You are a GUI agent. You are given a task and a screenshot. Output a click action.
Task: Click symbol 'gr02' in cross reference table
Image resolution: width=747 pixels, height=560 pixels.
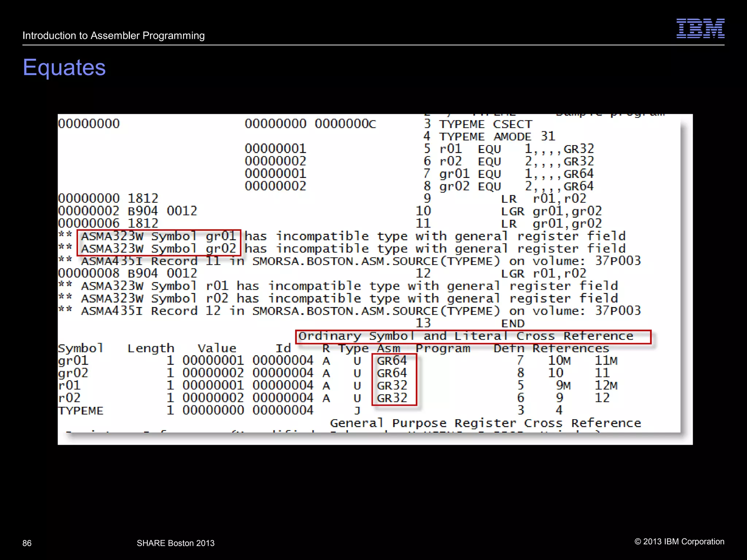coord(73,373)
